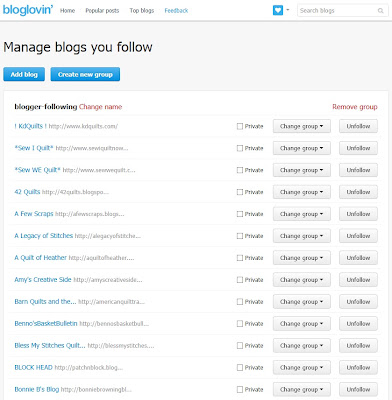Unfollow the *Sew I Quilt* blog
Viewport: 392px width, 400px height.
(x=358, y=148)
